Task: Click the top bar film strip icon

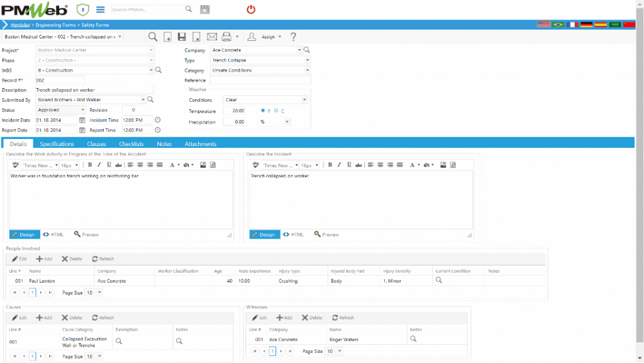Action: coord(205,9)
